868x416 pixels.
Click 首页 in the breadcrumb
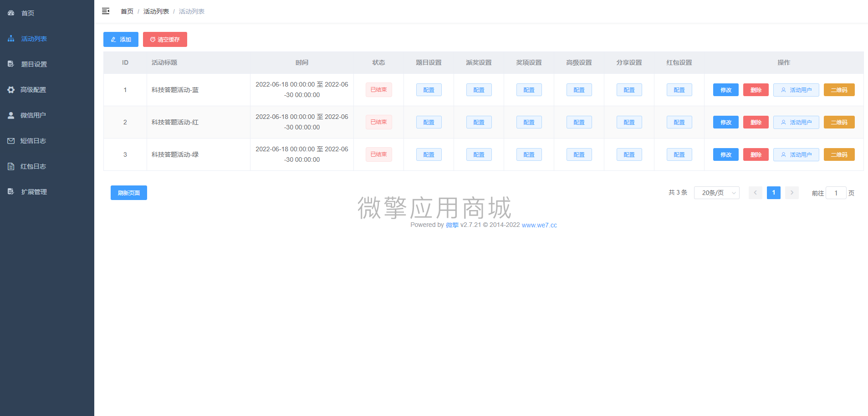[127, 11]
